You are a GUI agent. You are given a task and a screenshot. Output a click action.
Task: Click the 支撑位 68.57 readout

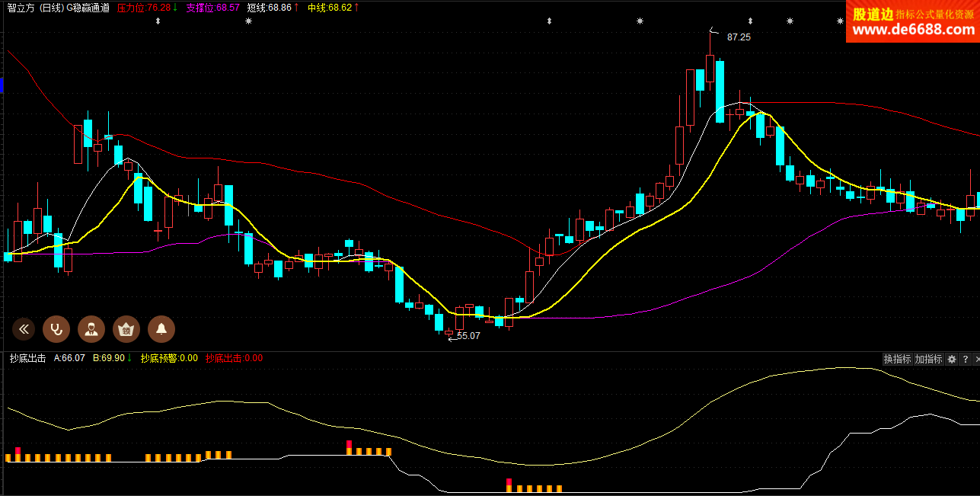(213, 8)
